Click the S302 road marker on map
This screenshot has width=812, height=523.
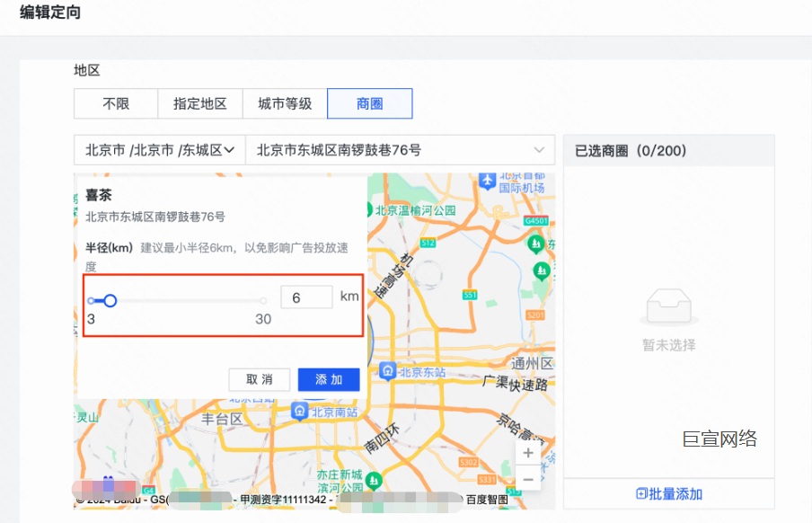click(x=468, y=463)
